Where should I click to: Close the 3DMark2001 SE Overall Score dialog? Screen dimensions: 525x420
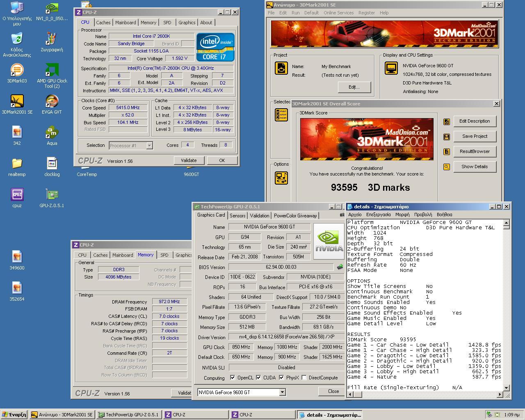(x=496, y=104)
